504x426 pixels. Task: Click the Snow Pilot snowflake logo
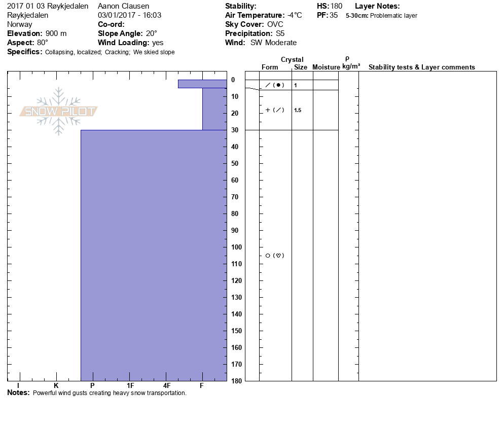point(59,112)
